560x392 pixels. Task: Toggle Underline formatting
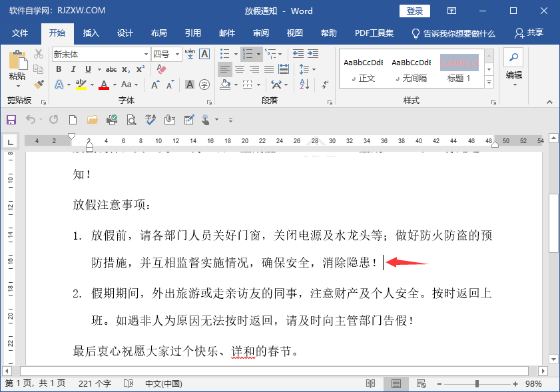pyautogui.click(x=88, y=69)
